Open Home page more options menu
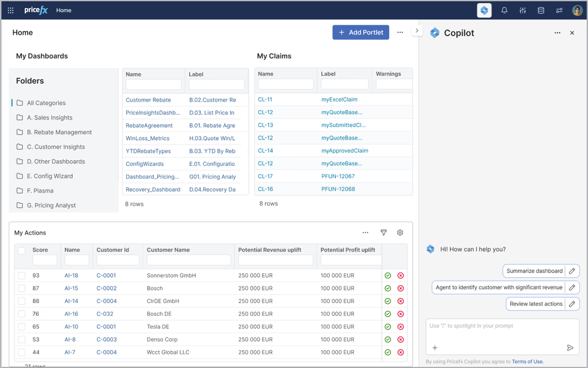588x368 pixels. coord(400,33)
